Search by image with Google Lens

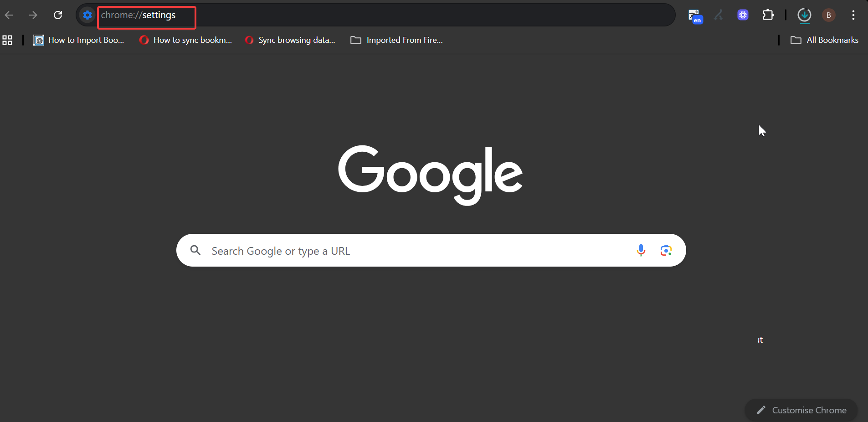tap(666, 250)
